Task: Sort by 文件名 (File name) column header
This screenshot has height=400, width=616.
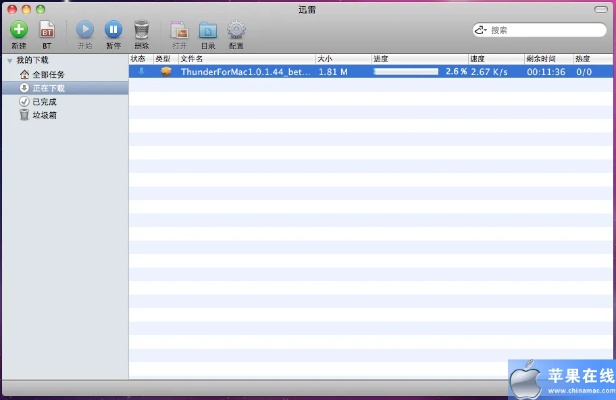Action: pos(245,59)
